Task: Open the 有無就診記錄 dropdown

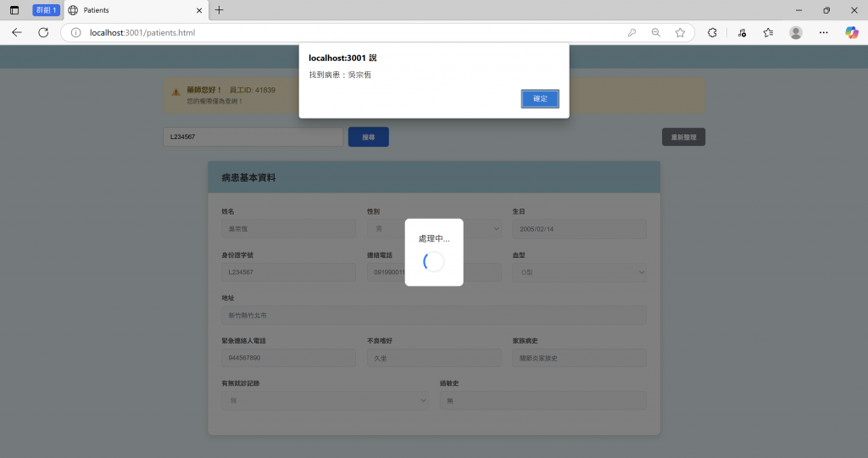Action: click(x=325, y=400)
